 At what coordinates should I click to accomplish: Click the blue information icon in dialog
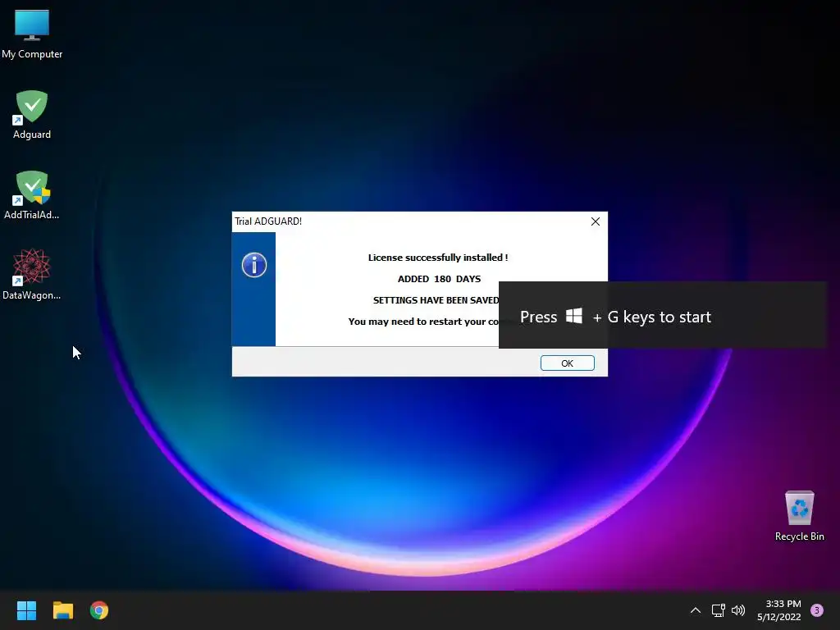[254, 265]
